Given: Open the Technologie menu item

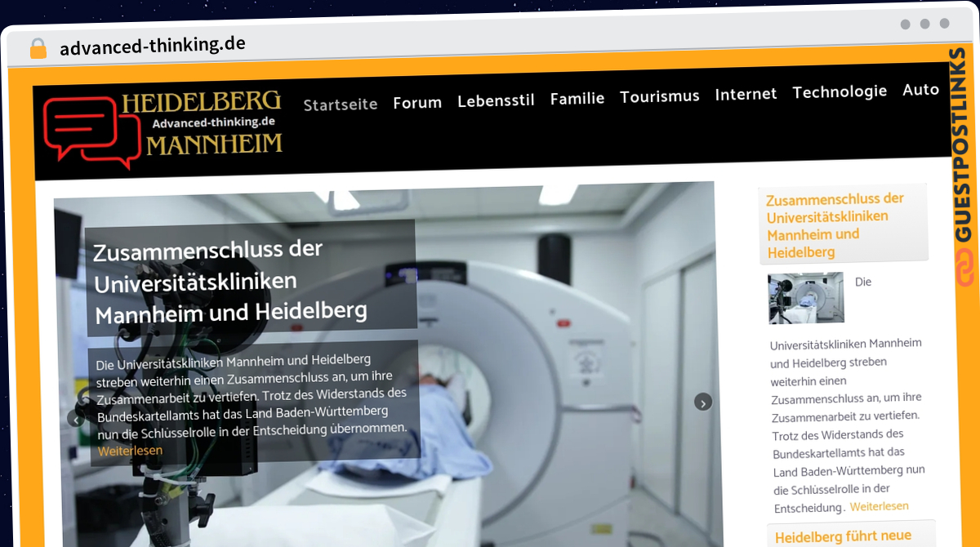Looking at the screenshot, I should click(x=840, y=91).
